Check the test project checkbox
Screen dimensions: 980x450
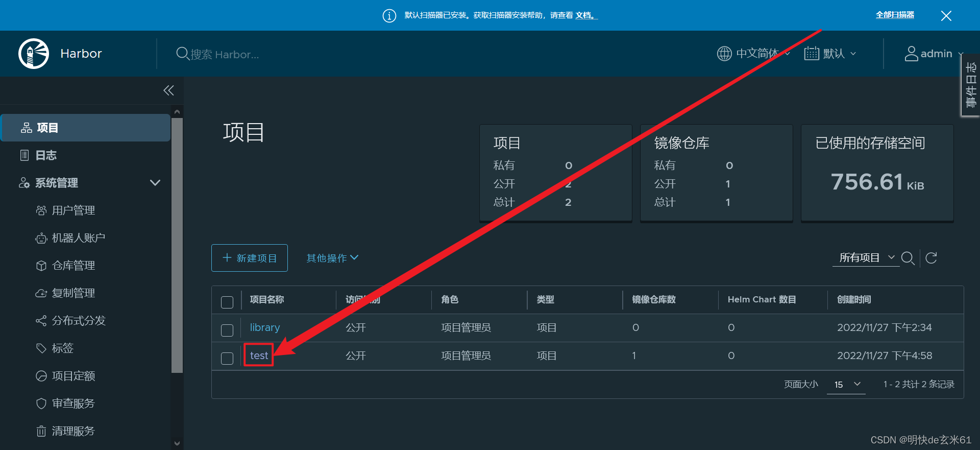[x=227, y=358]
